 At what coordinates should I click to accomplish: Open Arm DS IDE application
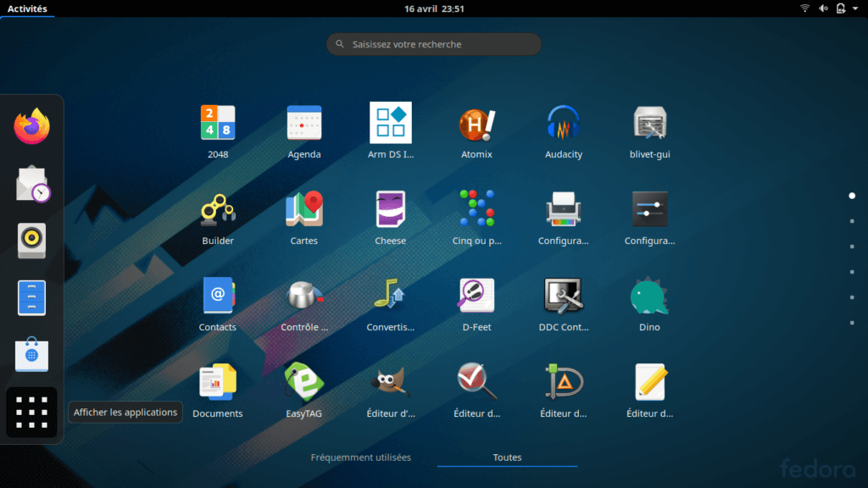(x=390, y=123)
